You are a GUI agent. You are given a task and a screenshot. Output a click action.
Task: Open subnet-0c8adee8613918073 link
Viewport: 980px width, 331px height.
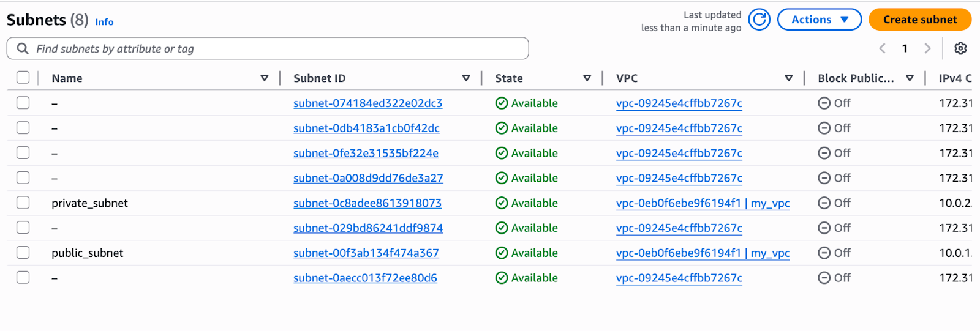click(x=367, y=203)
